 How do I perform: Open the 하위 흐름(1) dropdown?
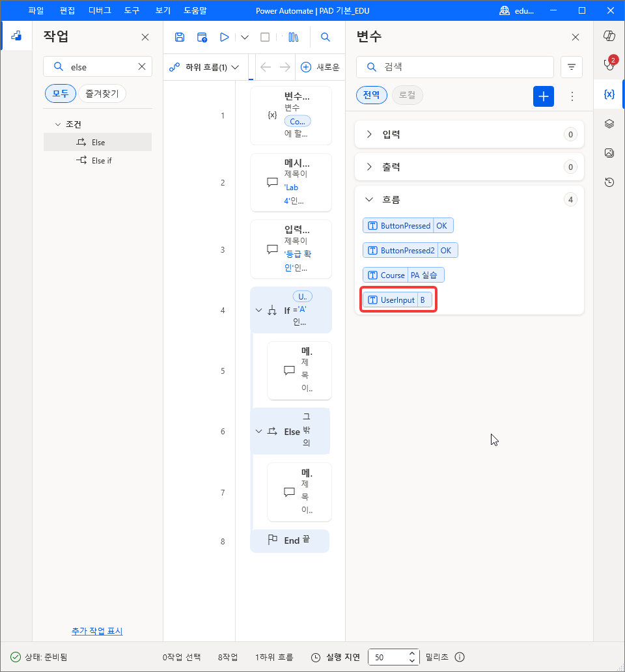pos(204,67)
